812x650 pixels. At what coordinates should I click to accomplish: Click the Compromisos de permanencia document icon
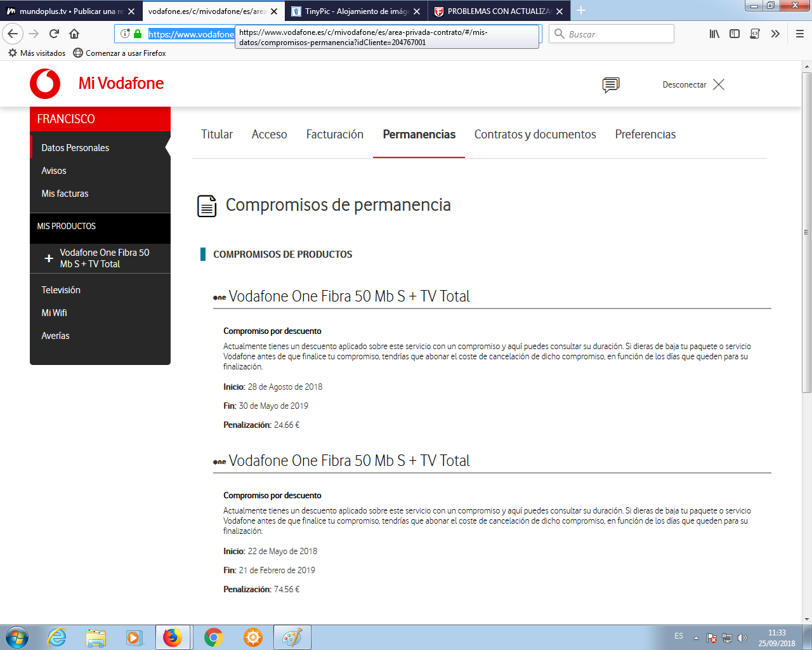pos(207,206)
